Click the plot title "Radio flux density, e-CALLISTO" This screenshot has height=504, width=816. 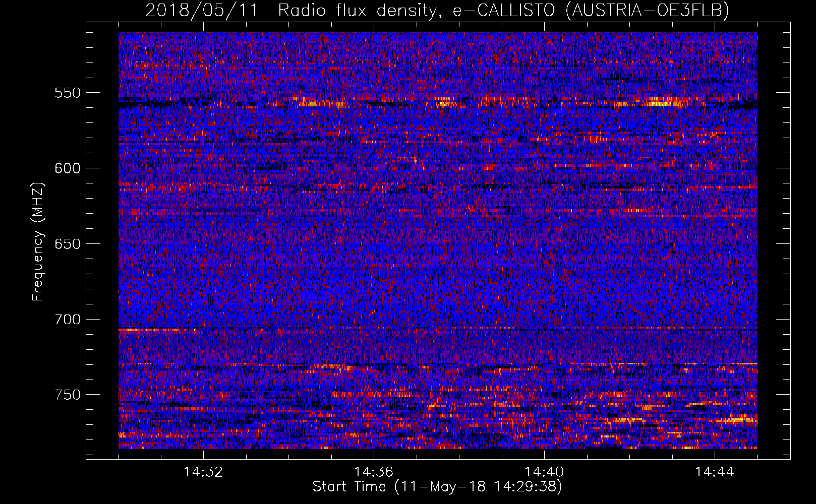point(417,10)
